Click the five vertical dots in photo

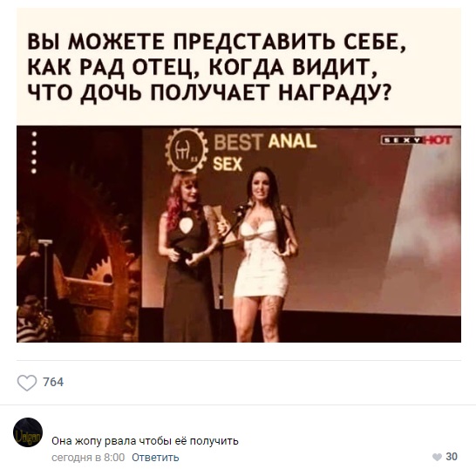tap(34, 153)
